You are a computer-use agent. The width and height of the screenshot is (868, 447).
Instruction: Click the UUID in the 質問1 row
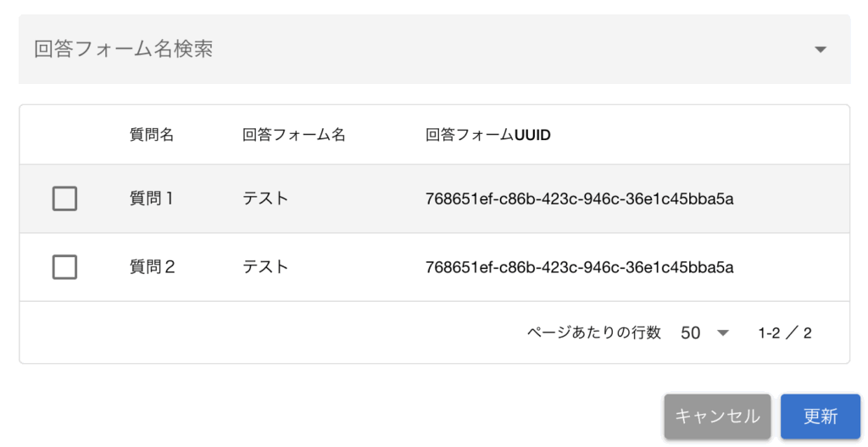579,199
